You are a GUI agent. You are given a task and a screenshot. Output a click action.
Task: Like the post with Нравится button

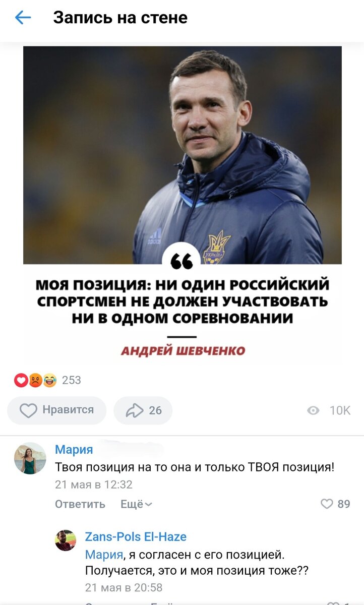57,410
